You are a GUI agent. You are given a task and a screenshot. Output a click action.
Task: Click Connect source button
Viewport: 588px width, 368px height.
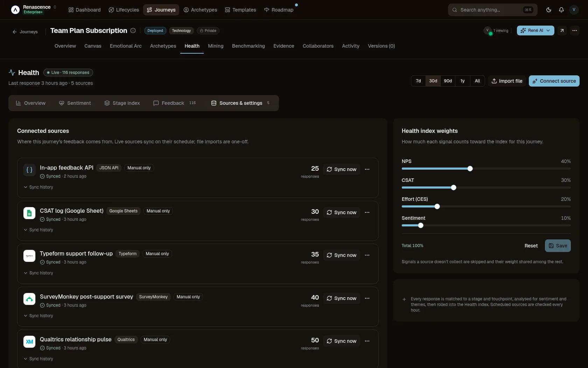coord(554,81)
